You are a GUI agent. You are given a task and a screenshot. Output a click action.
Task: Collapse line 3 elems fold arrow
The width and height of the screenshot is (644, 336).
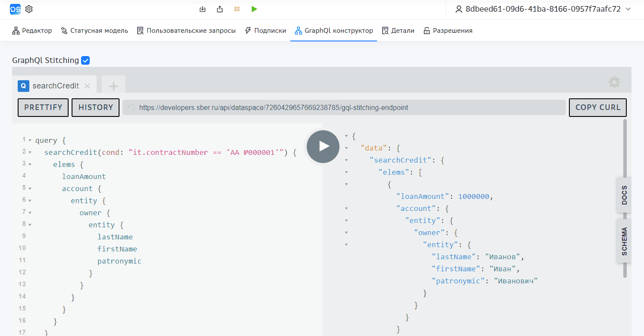tap(30, 165)
